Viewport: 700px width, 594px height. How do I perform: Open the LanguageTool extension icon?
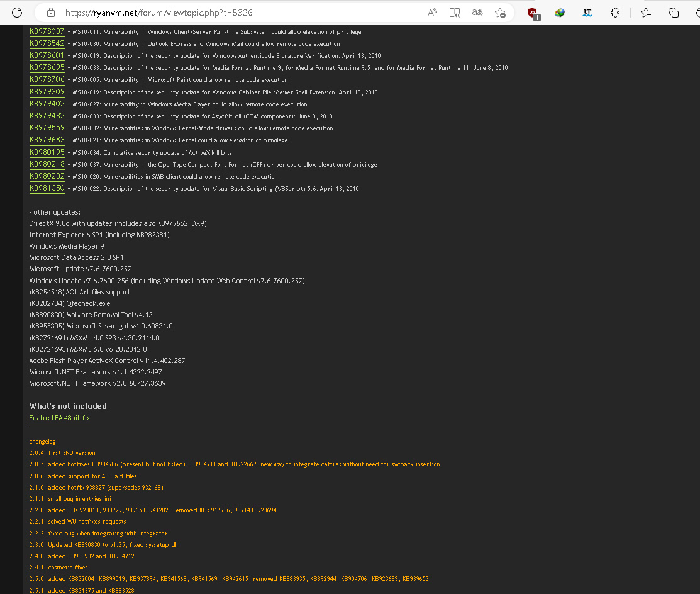pyautogui.click(x=587, y=13)
